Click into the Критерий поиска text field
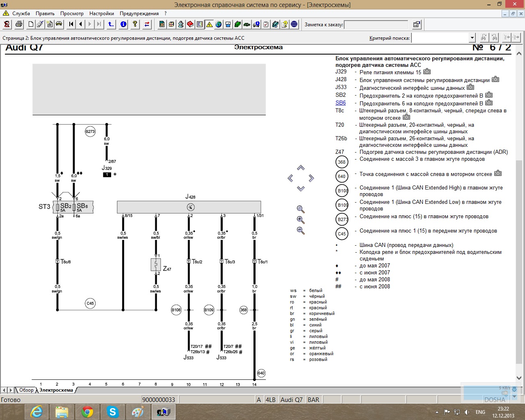 point(441,38)
